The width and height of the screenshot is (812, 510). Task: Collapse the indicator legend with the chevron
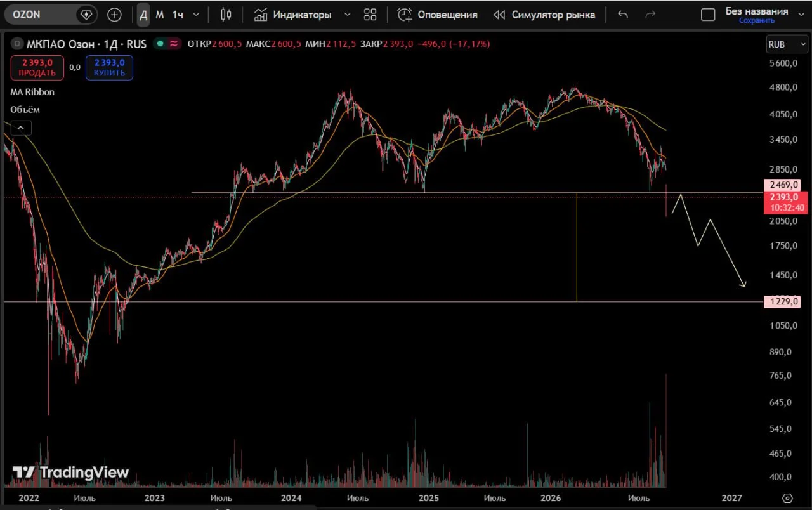(x=20, y=128)
